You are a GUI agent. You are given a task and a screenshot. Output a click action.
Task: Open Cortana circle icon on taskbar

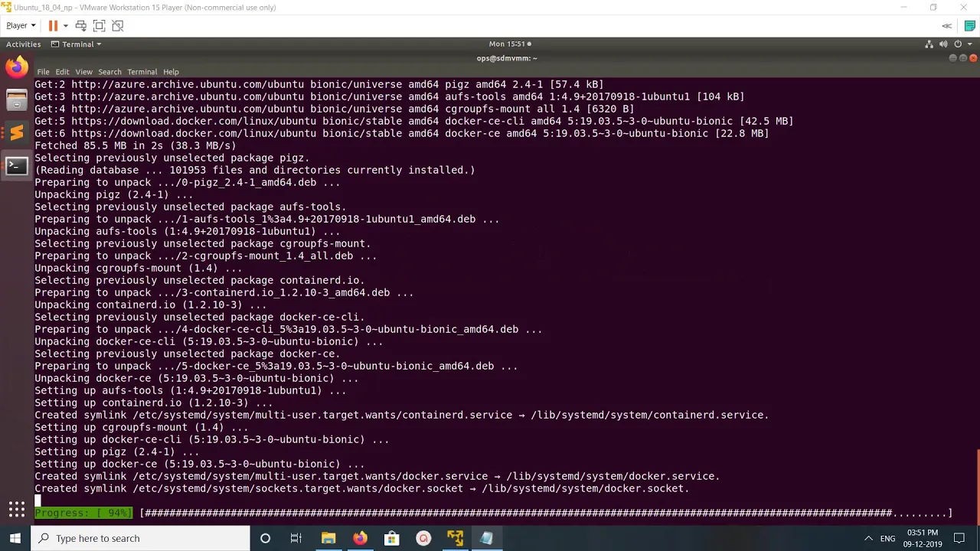pyautogui.click(x=265, y=538)
